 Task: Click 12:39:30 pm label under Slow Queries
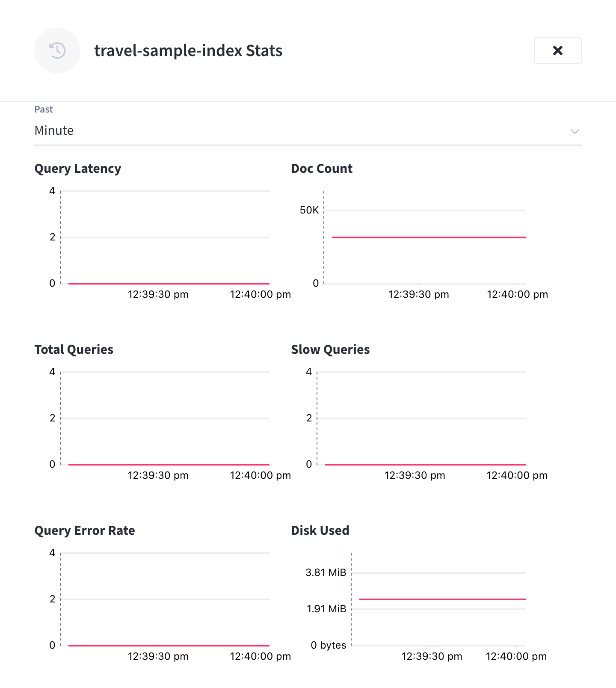pos(415,475)
